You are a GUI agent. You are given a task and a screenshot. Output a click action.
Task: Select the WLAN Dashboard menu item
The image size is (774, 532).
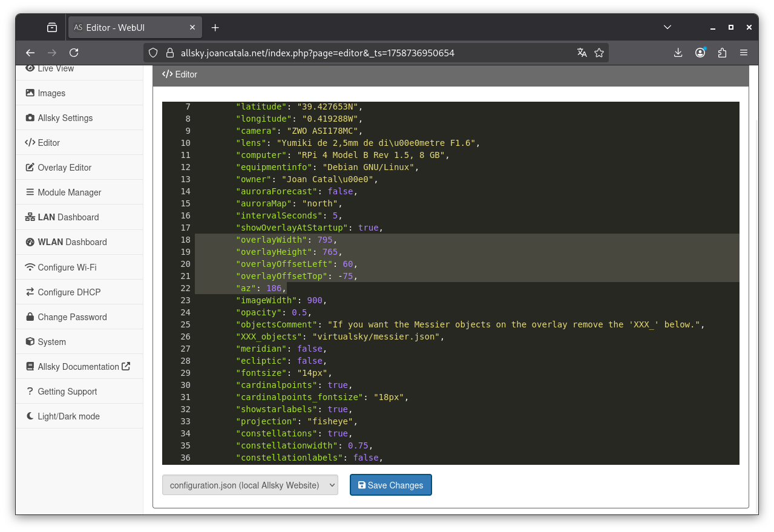tap(71, 242)
